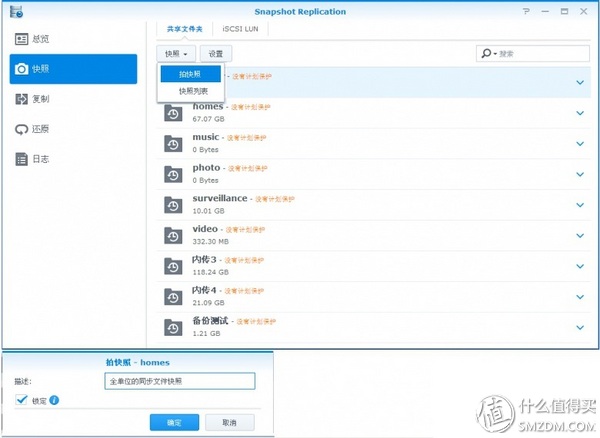Cancel with the 取消 button
This screenshot has height=438, width=600.
tap(230, 422)
